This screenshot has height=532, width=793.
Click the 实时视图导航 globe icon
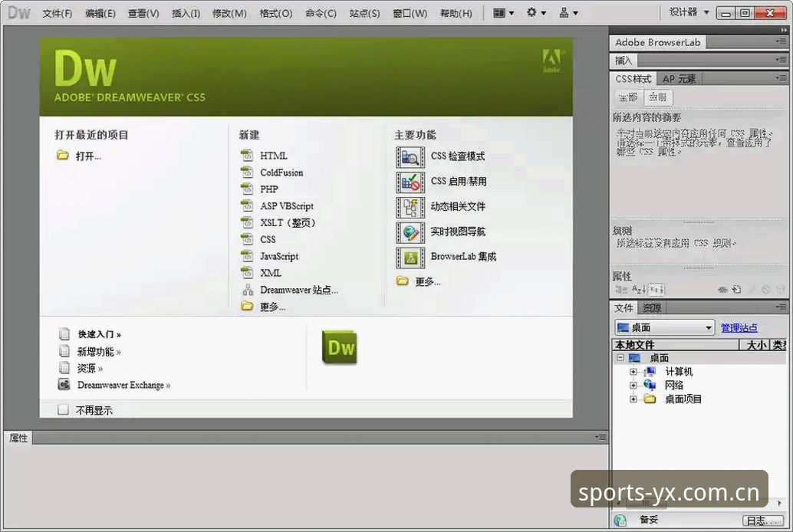coord(410,232)
